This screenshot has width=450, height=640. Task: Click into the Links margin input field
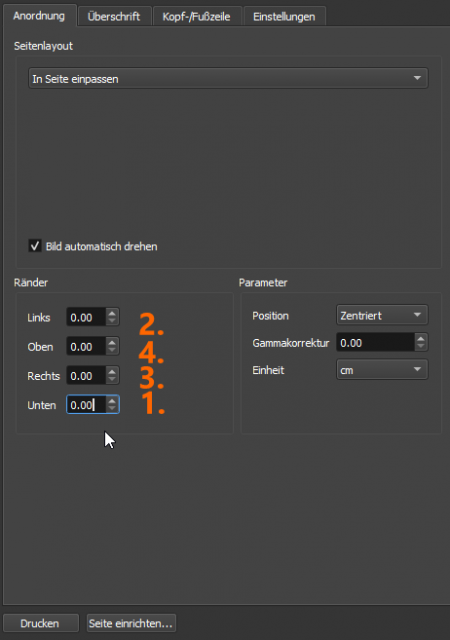(86, 317)
